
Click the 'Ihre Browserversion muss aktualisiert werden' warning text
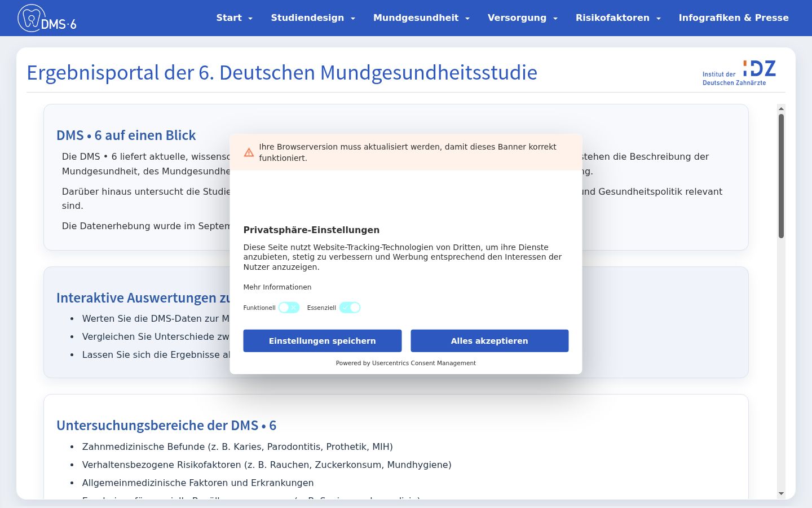(408, 152)
